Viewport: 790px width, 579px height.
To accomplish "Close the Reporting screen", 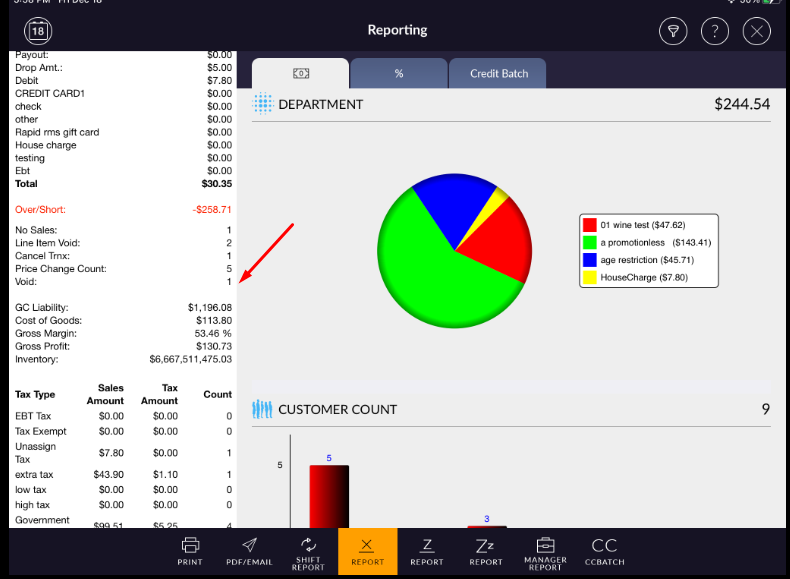I will [757, 31].
